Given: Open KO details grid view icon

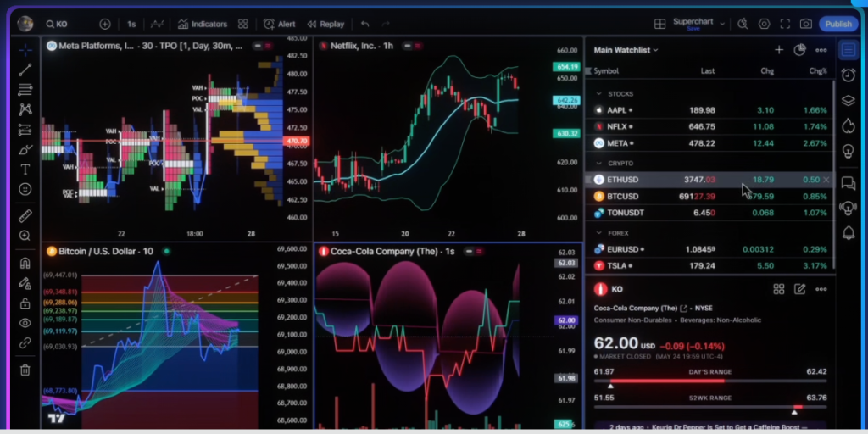Looking at the screenshot, I should [779, 289].
